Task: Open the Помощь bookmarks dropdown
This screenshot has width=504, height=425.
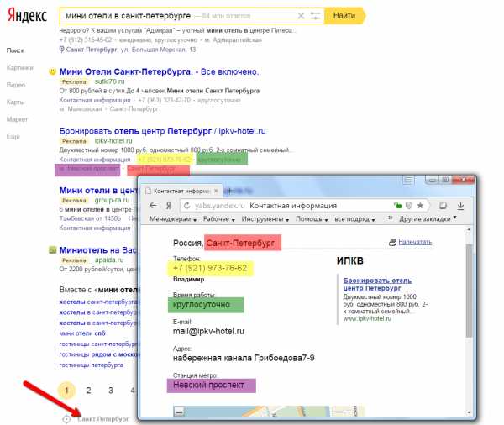Action: tap(312, 219)
